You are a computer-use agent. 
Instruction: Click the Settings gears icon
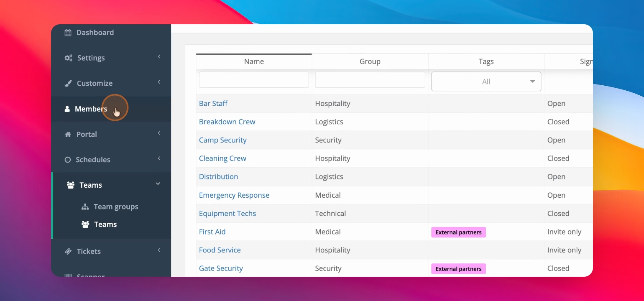click(x=68, y=58)
